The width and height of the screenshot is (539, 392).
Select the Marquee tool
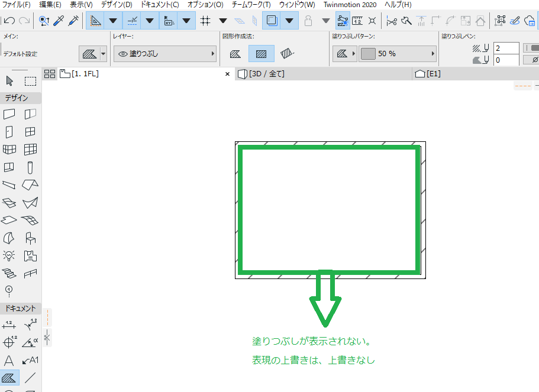[30, 81]
